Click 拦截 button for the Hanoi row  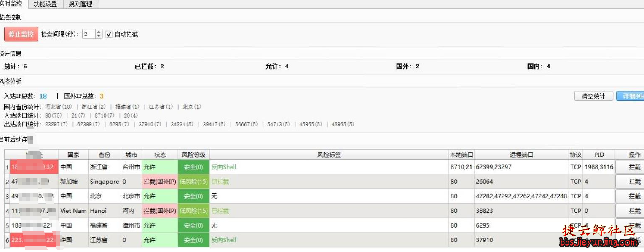630,211
